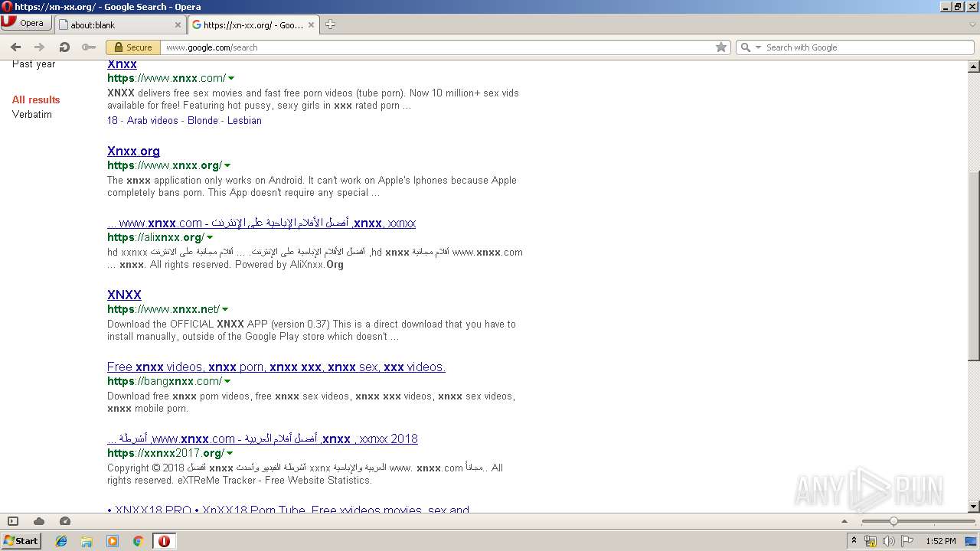Click the password manager key icon
The width and height of the screenshot is (980, 551).
pyautogui.click(x=89, y=47)
